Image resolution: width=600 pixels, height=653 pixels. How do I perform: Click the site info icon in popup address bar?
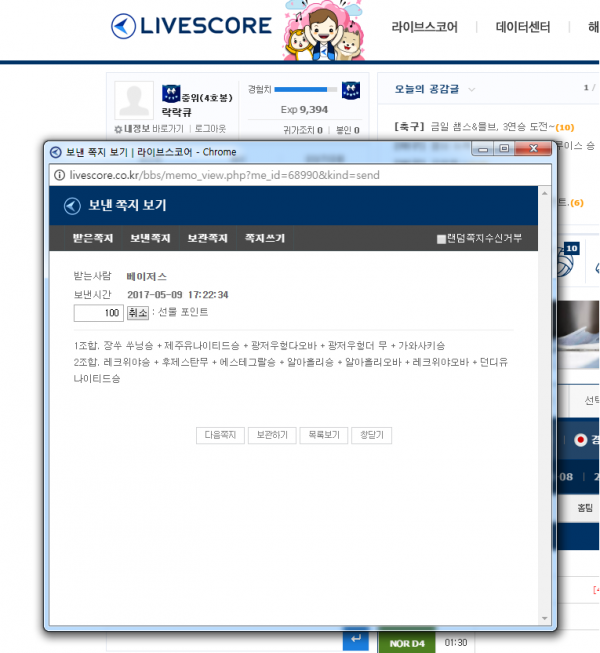pos(60,175)
